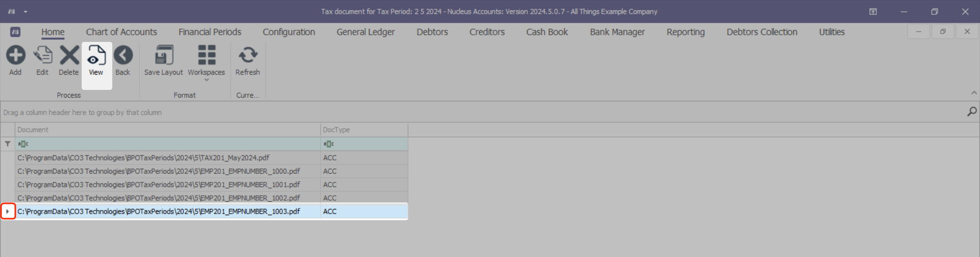Open the Bank Manager tab
The height and width of the screenshot is (257, 980).
pyautogui.click(x=618, y=32)
